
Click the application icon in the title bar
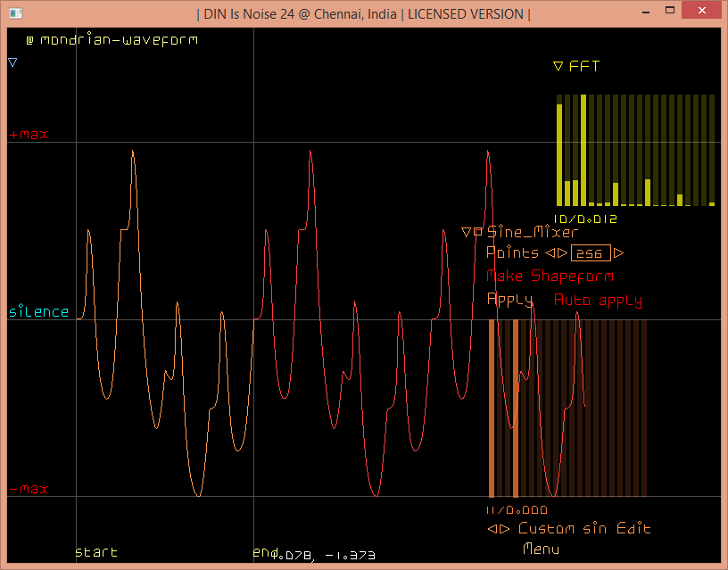tap(15, 13)
